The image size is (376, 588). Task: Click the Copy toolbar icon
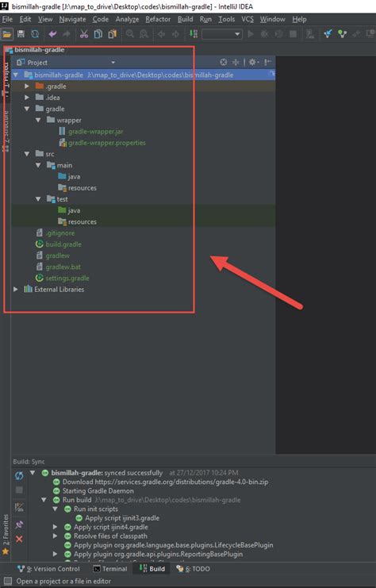[98, 34]
